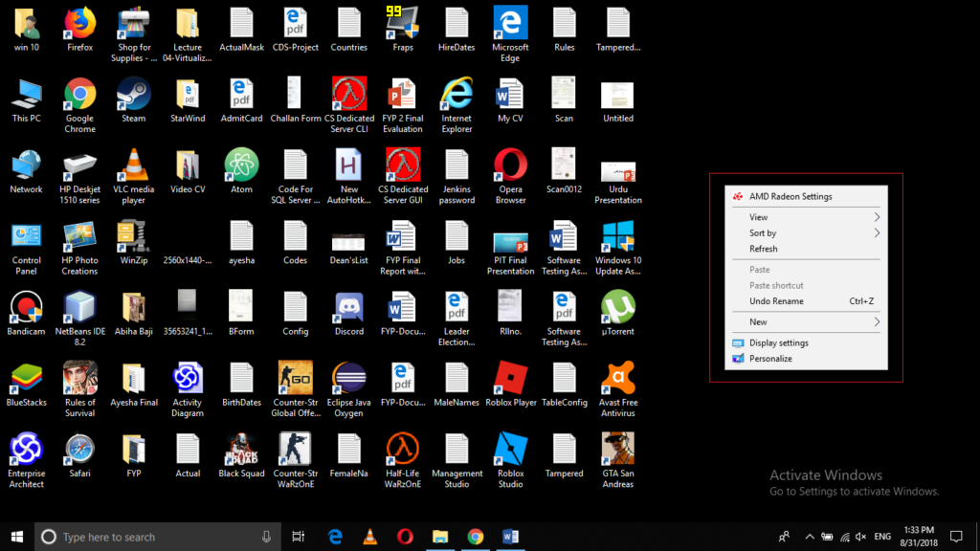Select the Management Studio desktop icon
This screenshot has width=980, height=551.
(x=457, y=460)
